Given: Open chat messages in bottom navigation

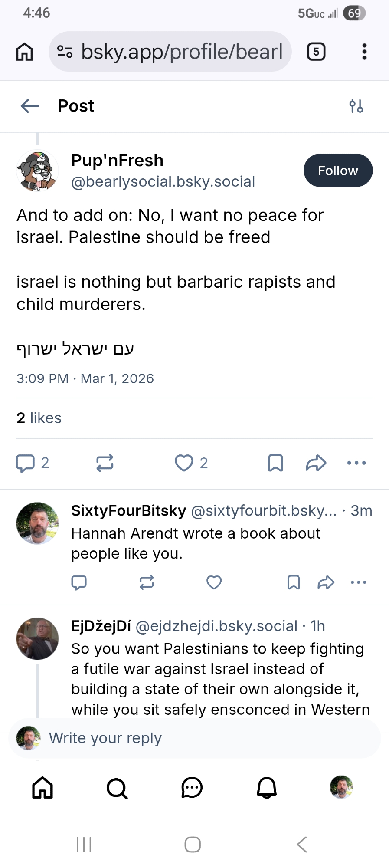Looking at the screenshot, I should [192, 788].
